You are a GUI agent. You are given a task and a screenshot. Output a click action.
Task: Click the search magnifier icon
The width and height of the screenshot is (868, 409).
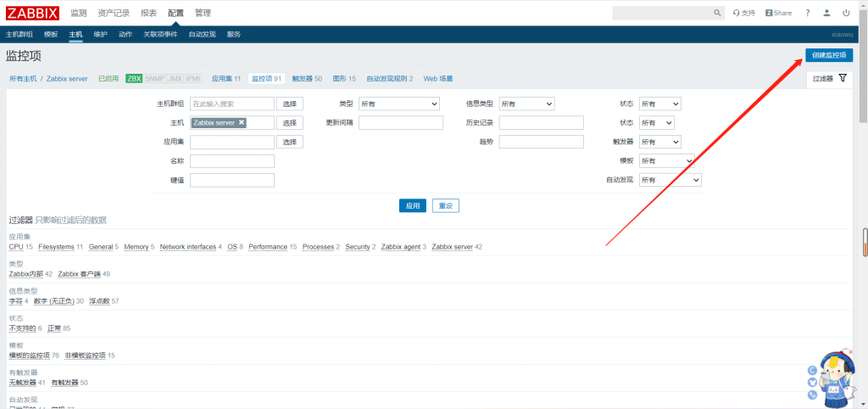pyautogui.click(x=718, y=13)
